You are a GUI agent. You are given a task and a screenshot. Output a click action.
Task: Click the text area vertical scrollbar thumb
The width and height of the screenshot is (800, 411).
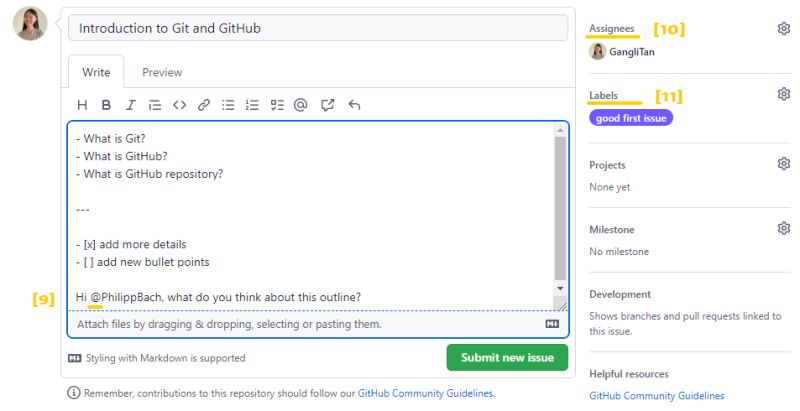(560, 208)
